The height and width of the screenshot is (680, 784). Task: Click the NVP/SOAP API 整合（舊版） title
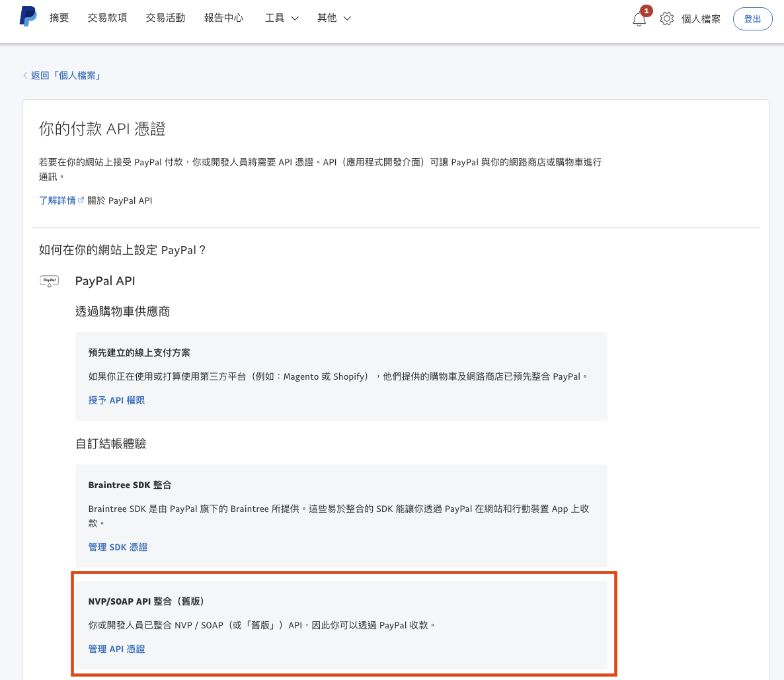(146, 601)
